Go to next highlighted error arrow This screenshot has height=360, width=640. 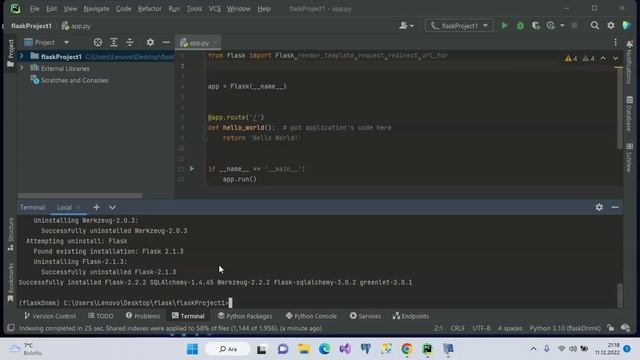[616, 58]
